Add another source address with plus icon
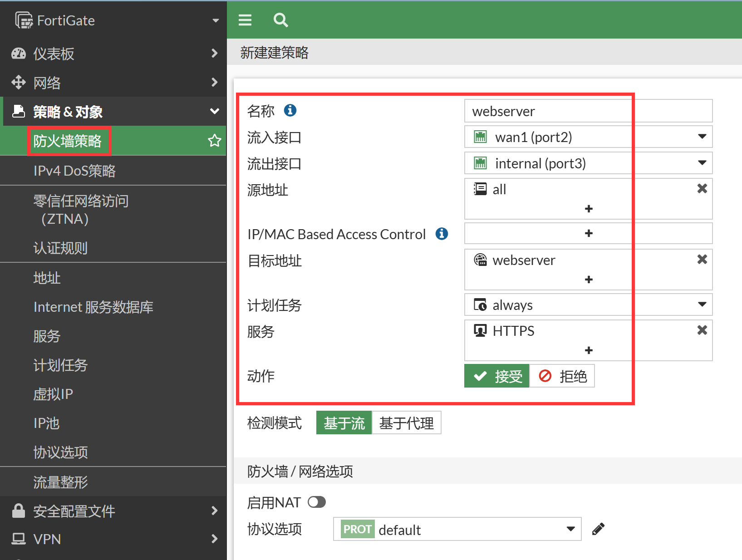The height and width of the screenshot is (560, 742). pyautogui.click(x=589, y=209)
